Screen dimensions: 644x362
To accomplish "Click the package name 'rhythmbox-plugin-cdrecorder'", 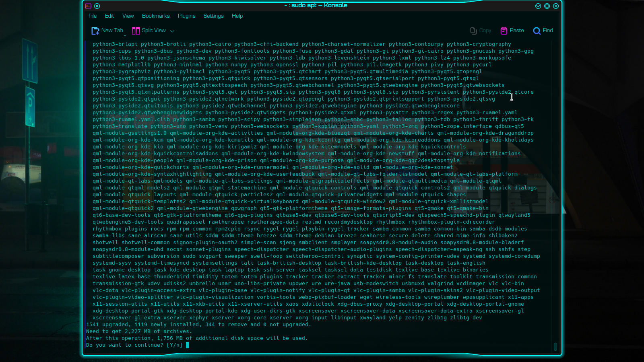I will pos(452,222).
